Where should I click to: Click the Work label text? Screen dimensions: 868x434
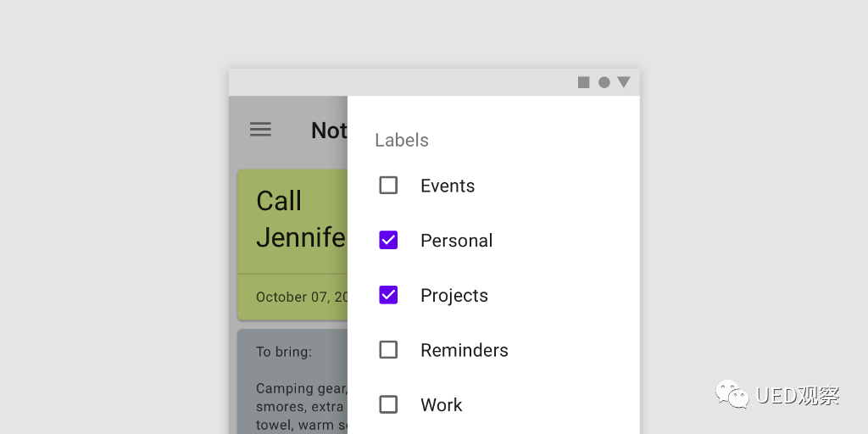tap(442, 405)
